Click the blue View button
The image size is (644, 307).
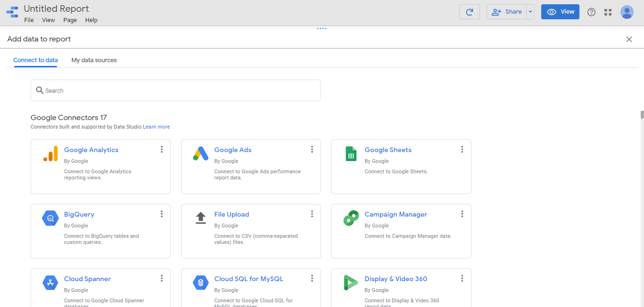560,12
